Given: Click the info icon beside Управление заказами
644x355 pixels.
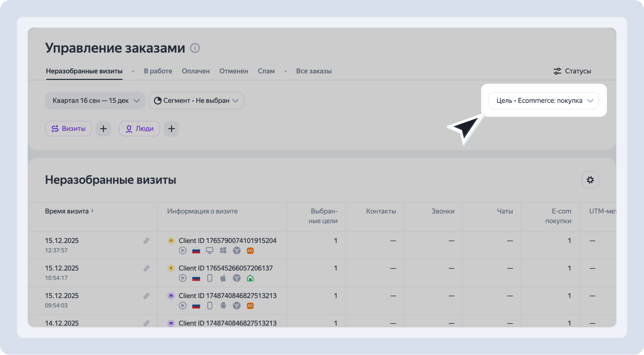Looking at the screenshot, I should (x=195, y=48).
